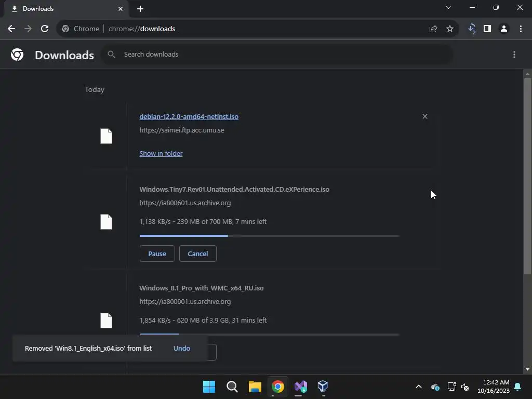Open Visual Studio Installer from taskbar
The width and height of the screenshot is (532, 399).
pos(301,387)
